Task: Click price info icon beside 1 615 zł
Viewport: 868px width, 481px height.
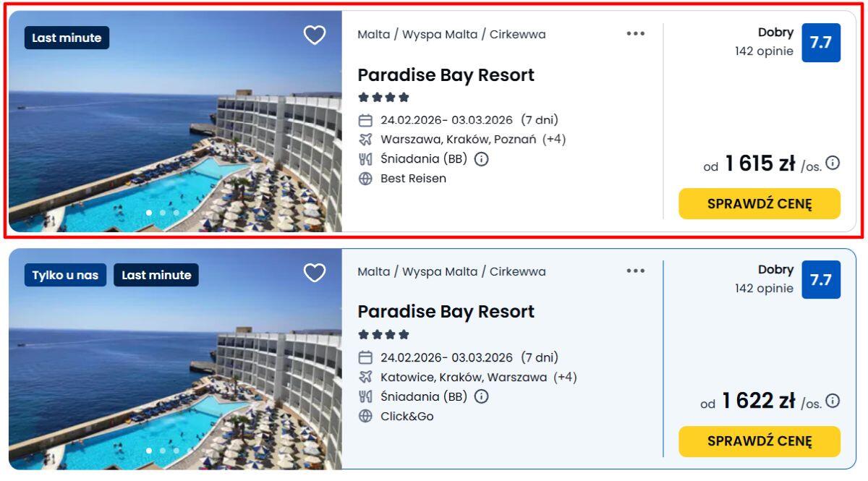Action: [833, 163]
